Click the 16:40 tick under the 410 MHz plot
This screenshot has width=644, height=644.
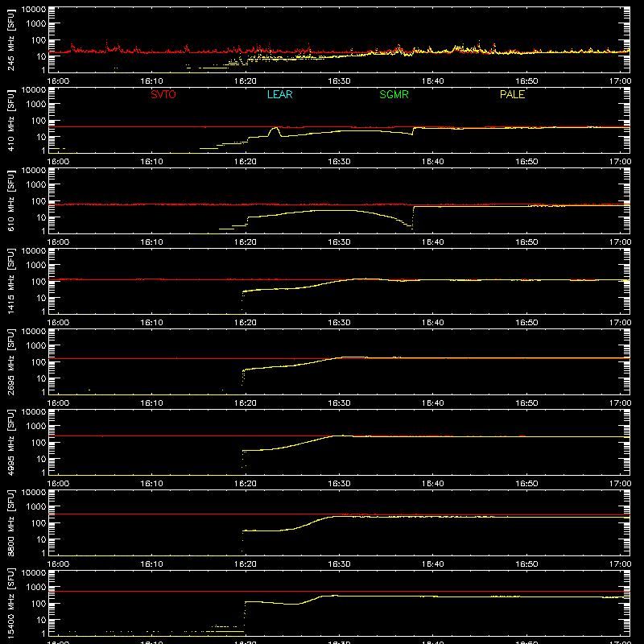(433, 162)
